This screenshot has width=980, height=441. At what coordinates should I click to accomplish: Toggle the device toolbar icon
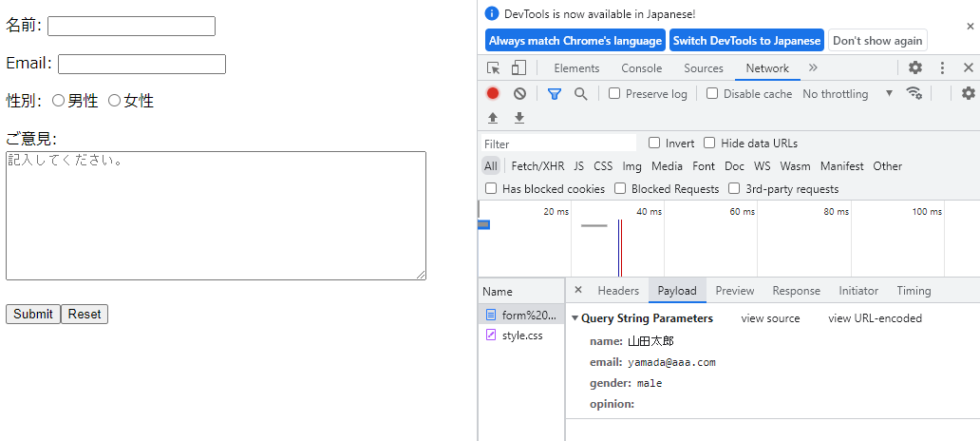518,68
